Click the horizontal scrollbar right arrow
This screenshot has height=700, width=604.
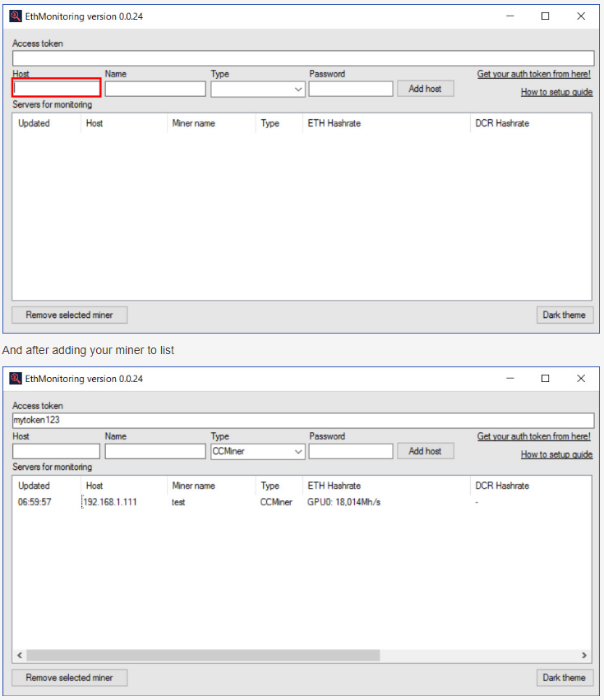tap(584, 655)
